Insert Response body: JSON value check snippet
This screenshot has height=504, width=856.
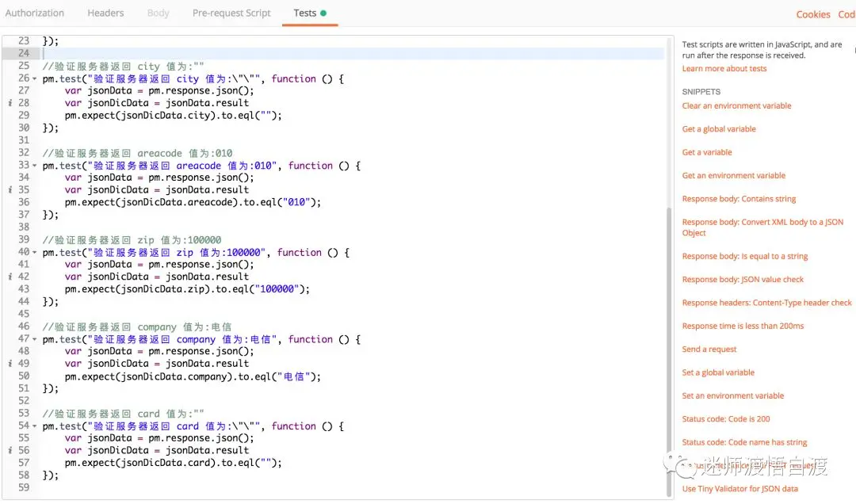click(743, 280)
